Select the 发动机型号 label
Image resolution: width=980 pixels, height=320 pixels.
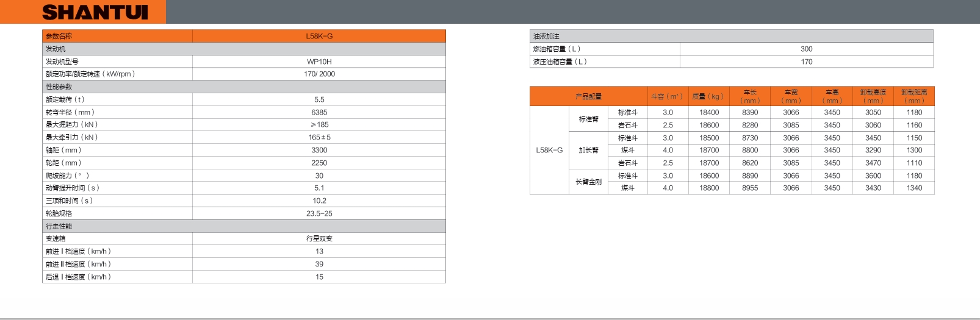[62, 62]
